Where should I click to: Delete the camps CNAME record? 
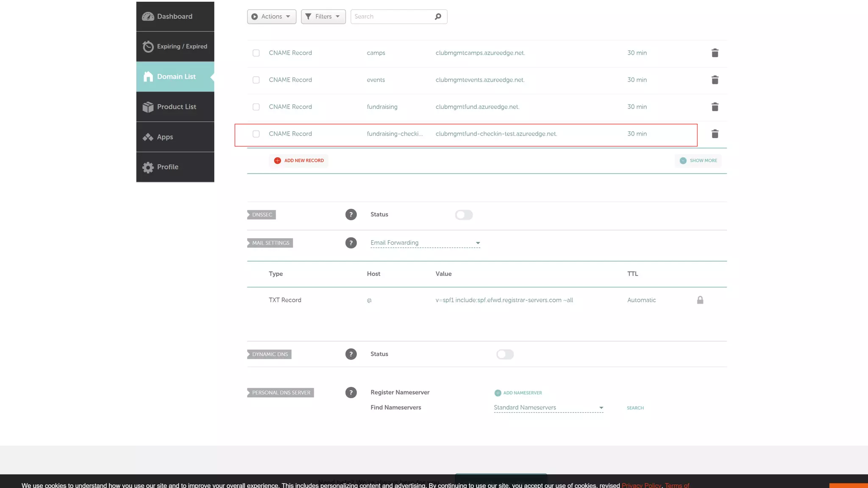(715, 53)
